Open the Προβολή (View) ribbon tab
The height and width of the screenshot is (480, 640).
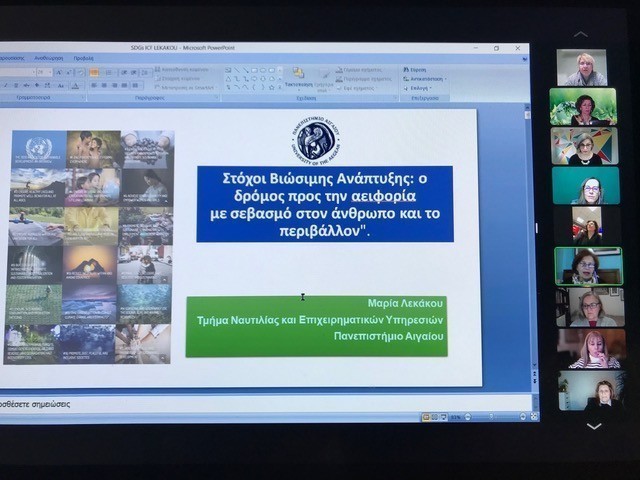83,58
